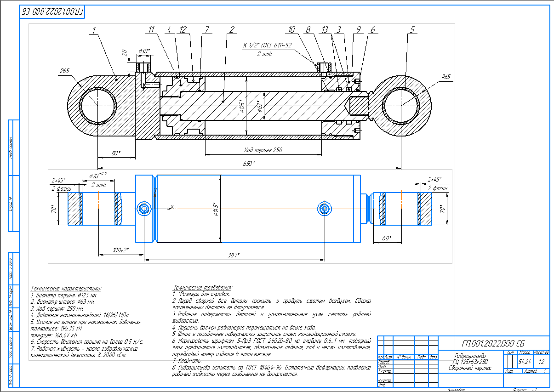554x392 pixels.
Task: Click the 'Ход поршня 250' dimension
Action: point(263,150)
